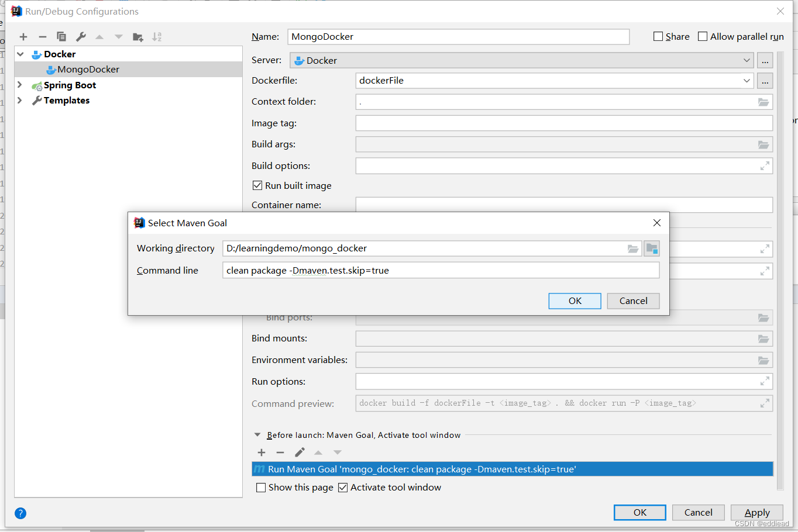
Task: Remove selected configuration with minus icon
Action: coord(43,37)
